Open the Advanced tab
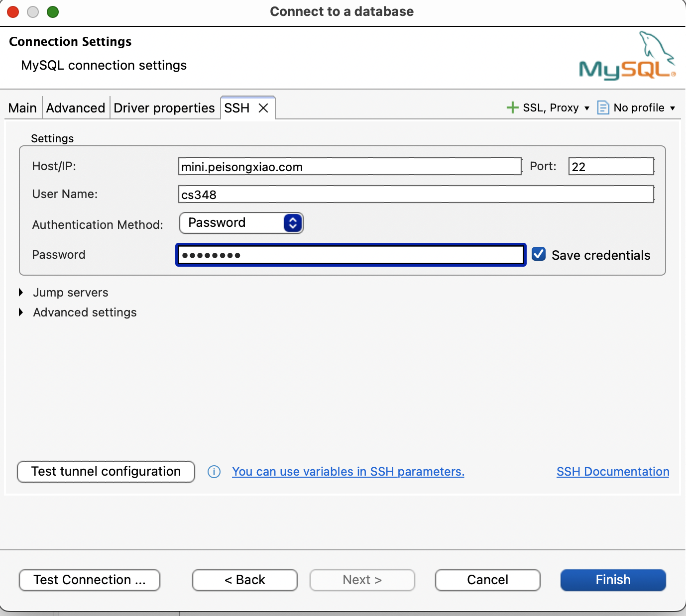 point(76,108)
